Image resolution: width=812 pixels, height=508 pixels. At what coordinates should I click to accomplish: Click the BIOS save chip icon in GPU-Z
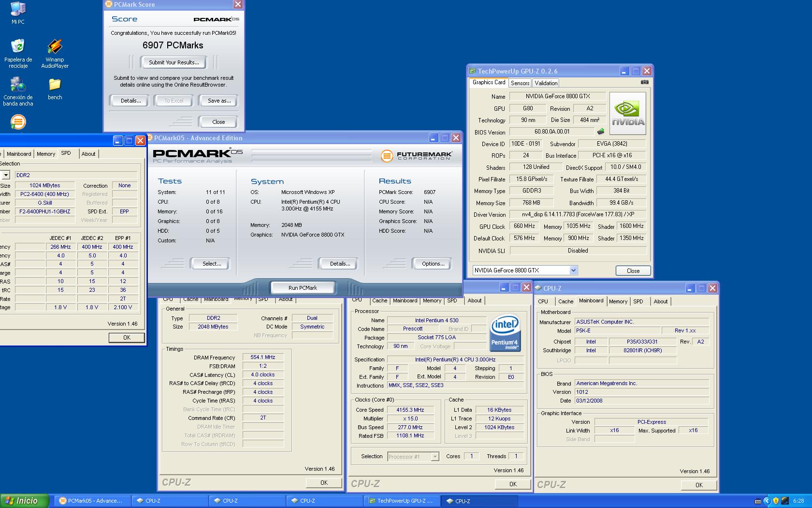click(601, 131)
